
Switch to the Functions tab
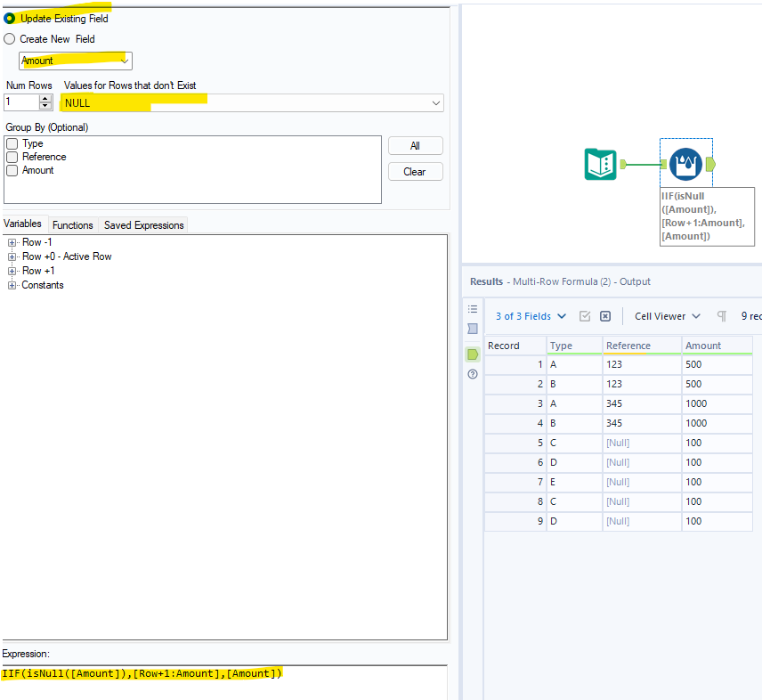(x=72, y=225)
